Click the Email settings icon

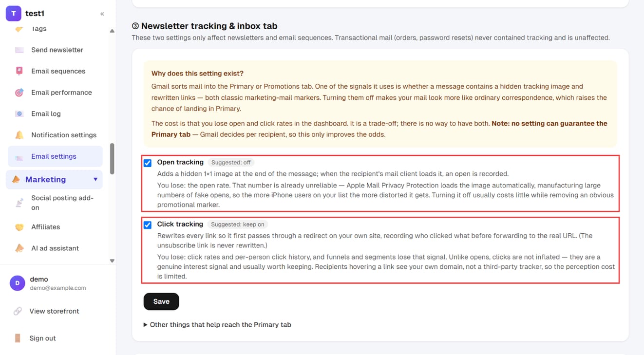(x=19, y=157)
